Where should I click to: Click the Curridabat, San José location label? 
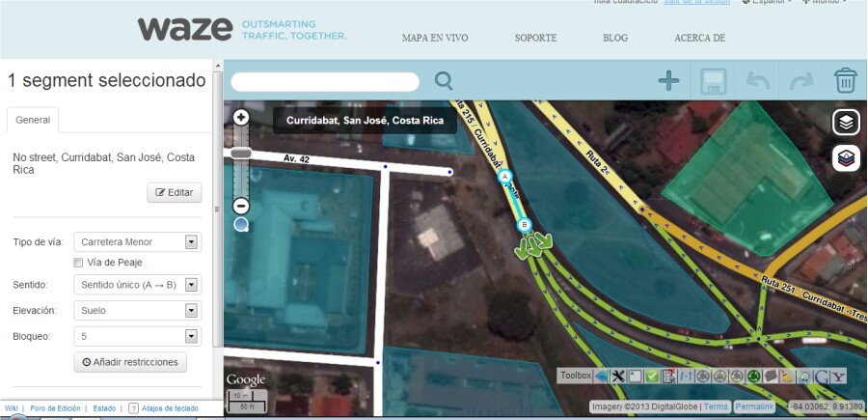(x=365, y=121)
